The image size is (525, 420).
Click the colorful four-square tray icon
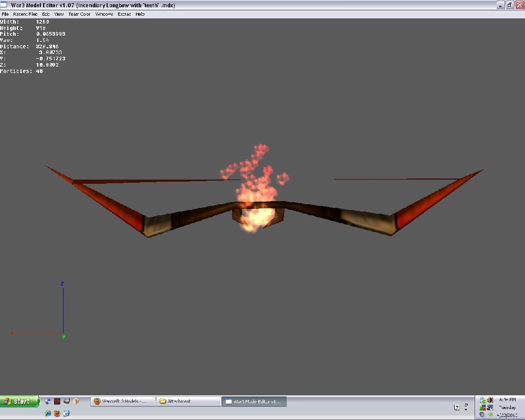click(x=482, y=407)
